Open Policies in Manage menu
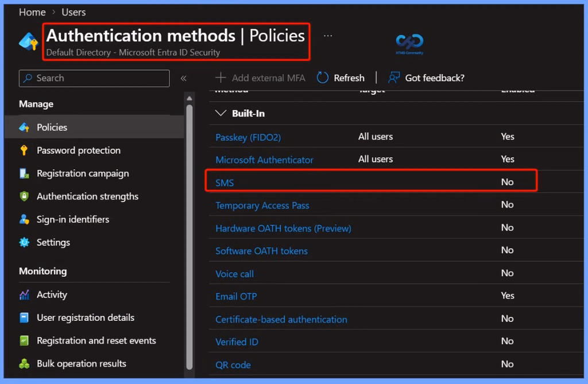588x384 pixels. [x=94, y=127]
